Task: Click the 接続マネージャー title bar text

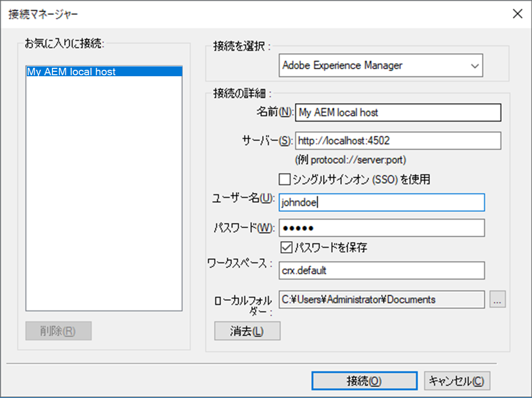Action: coord(43,14)
